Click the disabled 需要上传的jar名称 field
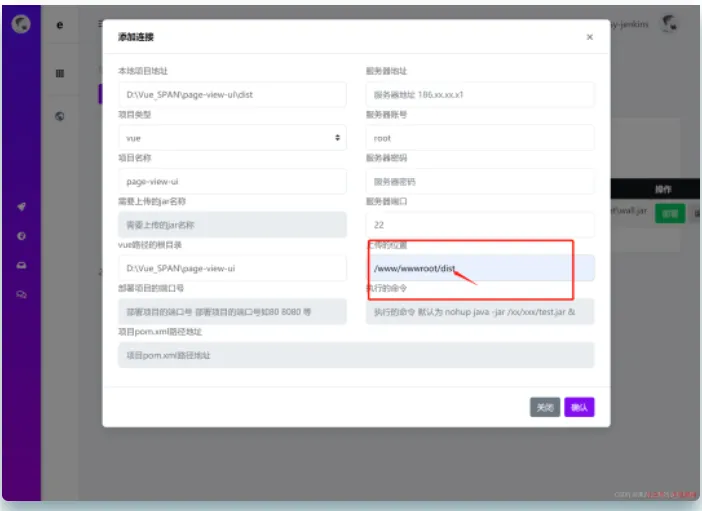Screen dimensions: 702x511 pyautogui.click(x=232, y=225)
